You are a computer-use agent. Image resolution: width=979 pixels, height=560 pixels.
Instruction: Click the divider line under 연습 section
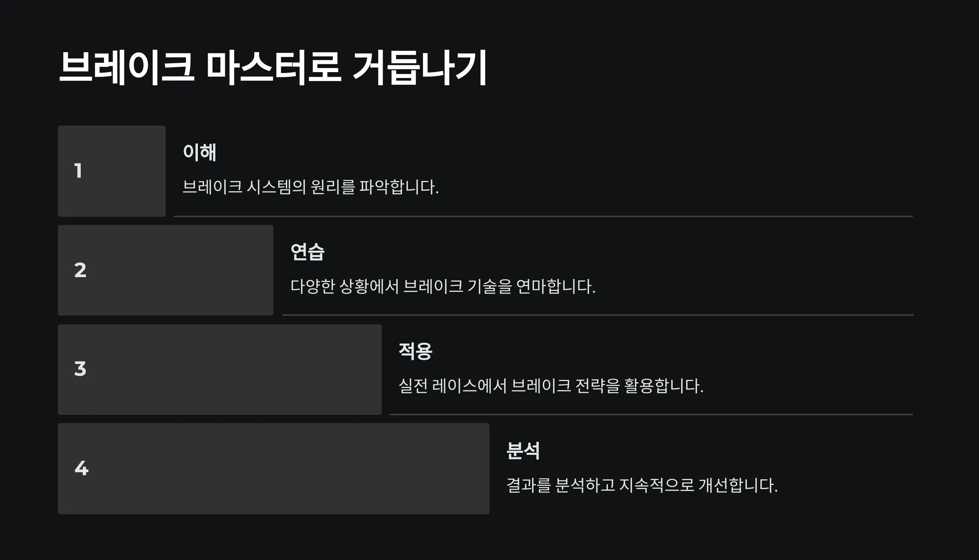pyautogui.click(x=598, y=315)
